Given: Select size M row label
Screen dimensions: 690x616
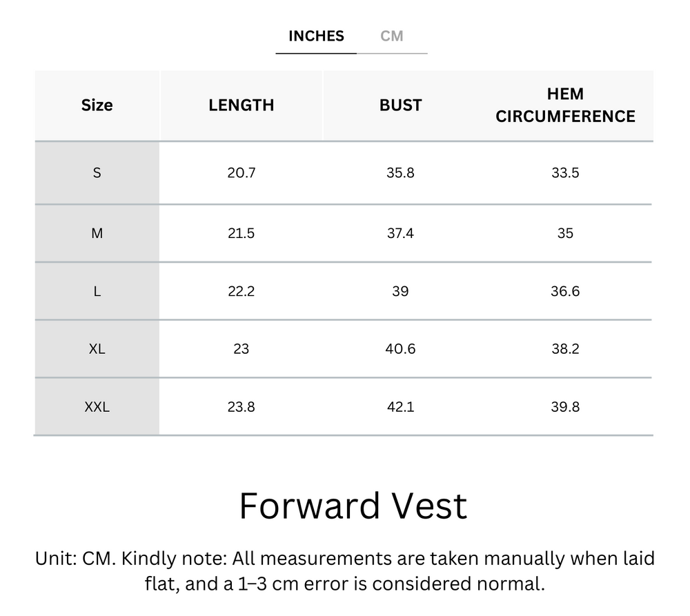Looking at the screenshot, I should click(97, 233).
